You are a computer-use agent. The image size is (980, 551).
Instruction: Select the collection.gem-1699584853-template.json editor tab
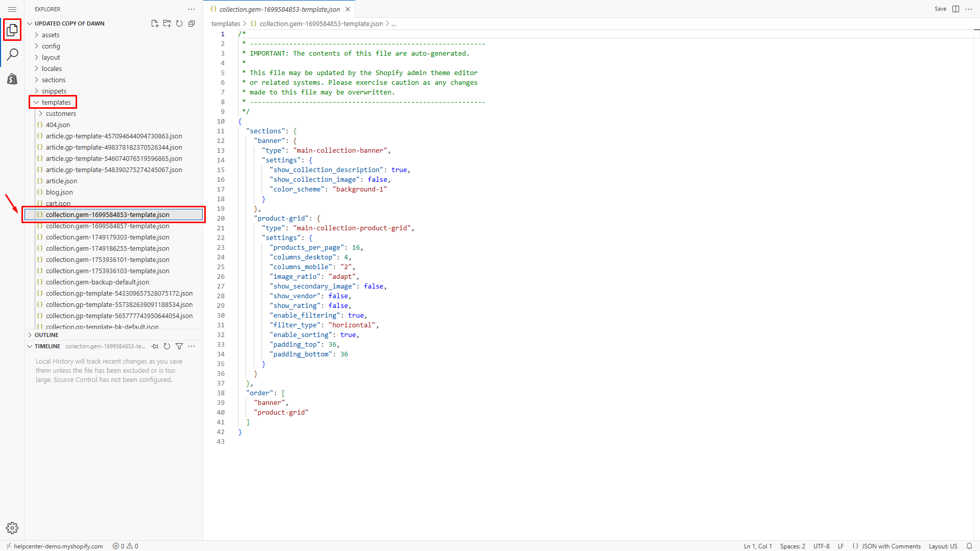click(x=279, y=9)
